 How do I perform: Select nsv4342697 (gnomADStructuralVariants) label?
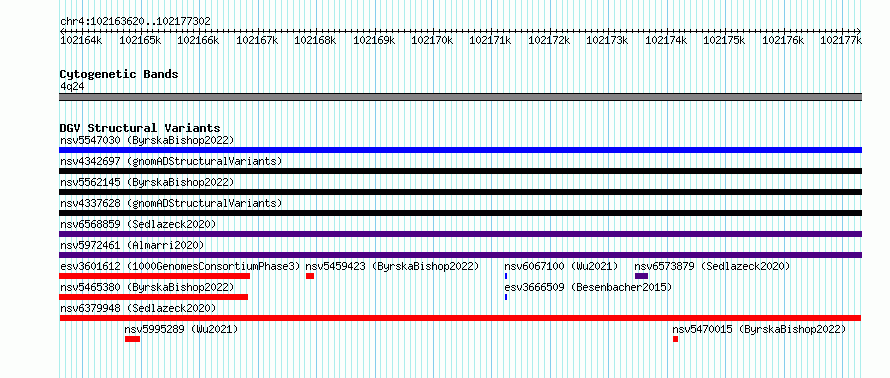click(x=171, y=161)
